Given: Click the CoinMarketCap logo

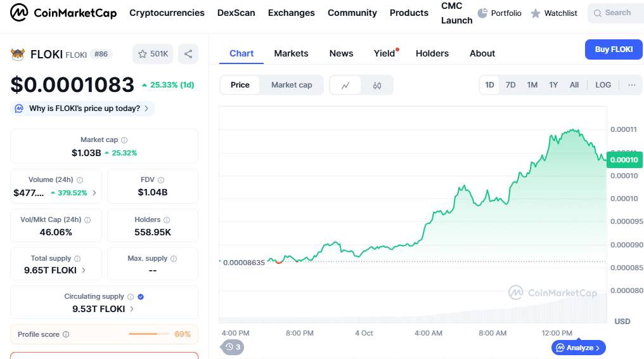Looking at the screenshot, I should [63, 13].
